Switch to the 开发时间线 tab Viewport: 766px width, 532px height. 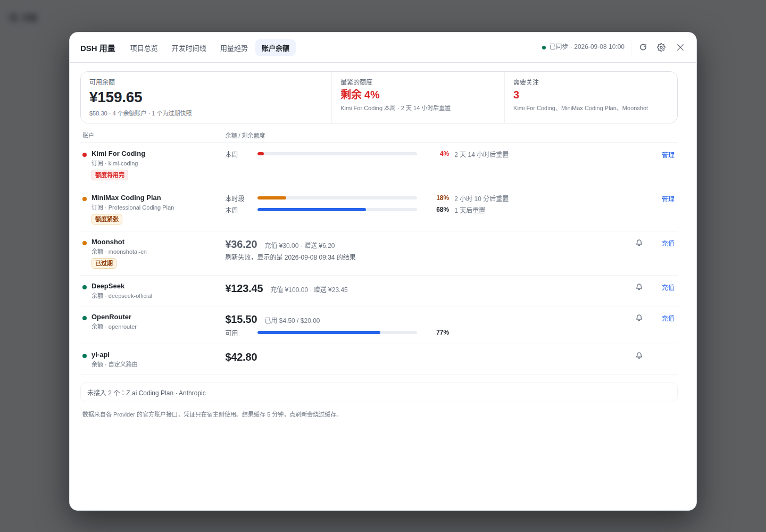[189, 48]
